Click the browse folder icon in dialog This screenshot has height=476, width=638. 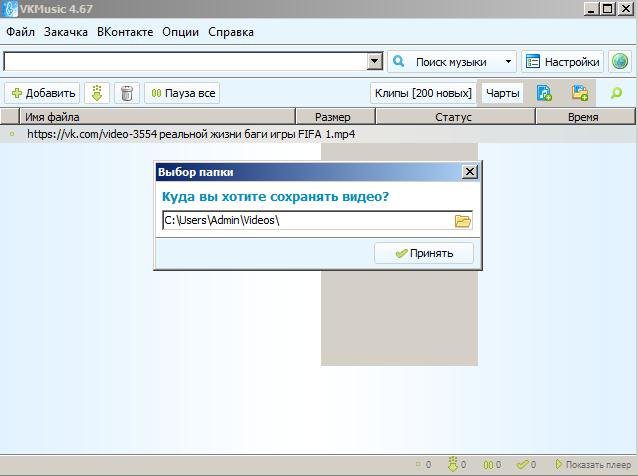click(x=463, y=221)
